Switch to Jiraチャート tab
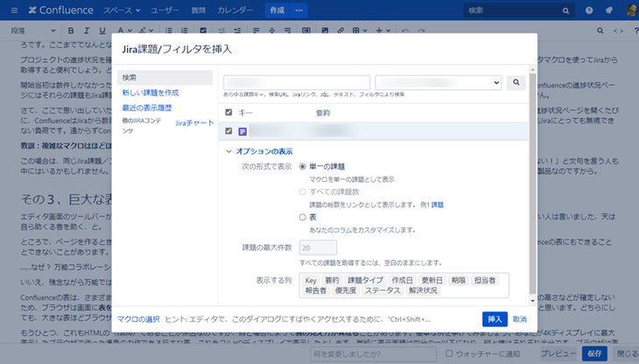639x364 pixels. point(195,123)
